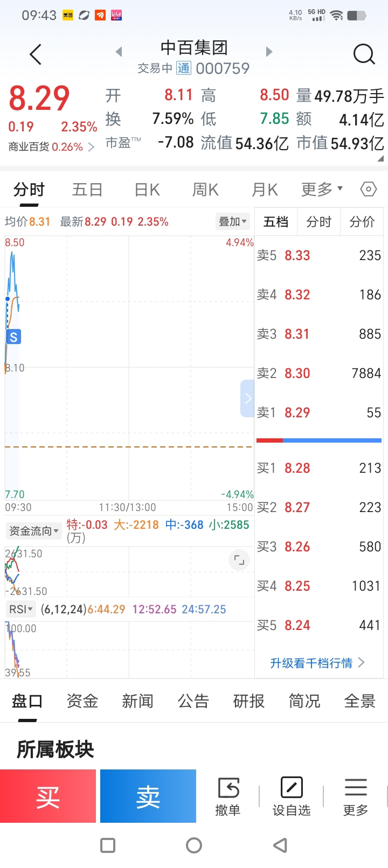Switch to 五日 chart tab
388x868 pixels.
pos(87,190)
